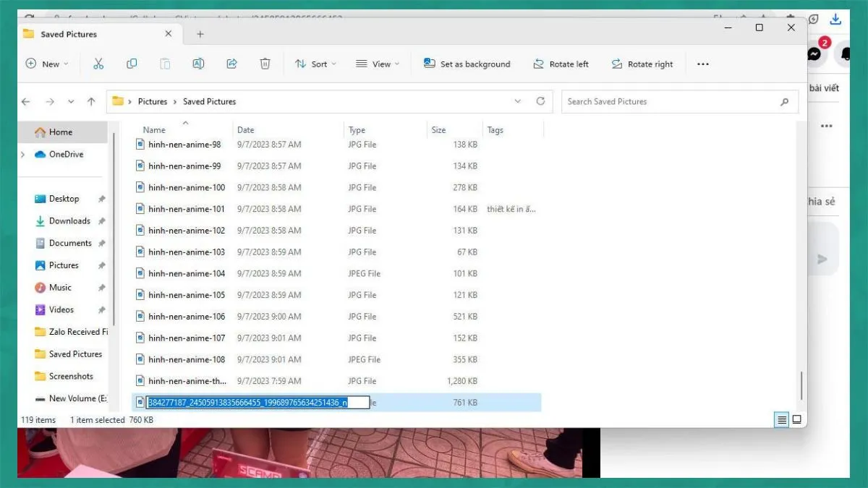
Task: Click the Paste icon in the toolbar
Action: 165,64
